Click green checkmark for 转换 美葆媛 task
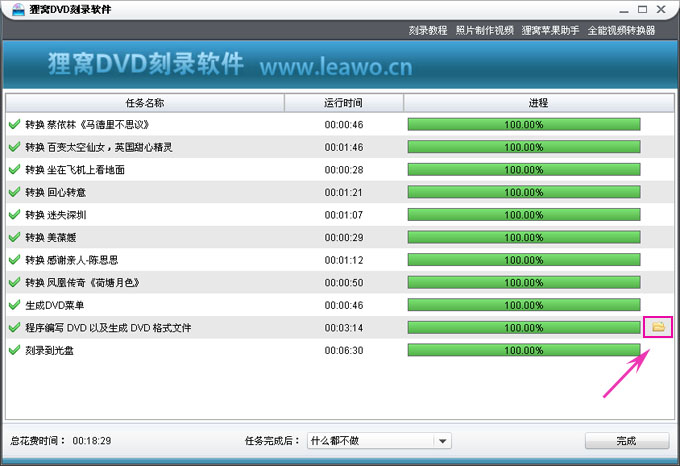Screen dimensions: 680x466 [14, 237]
